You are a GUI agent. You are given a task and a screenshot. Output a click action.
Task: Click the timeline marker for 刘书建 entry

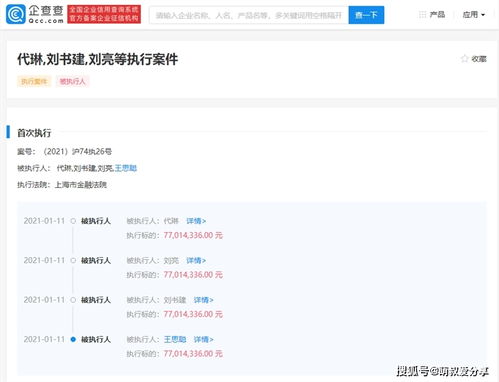pos(73,300)
